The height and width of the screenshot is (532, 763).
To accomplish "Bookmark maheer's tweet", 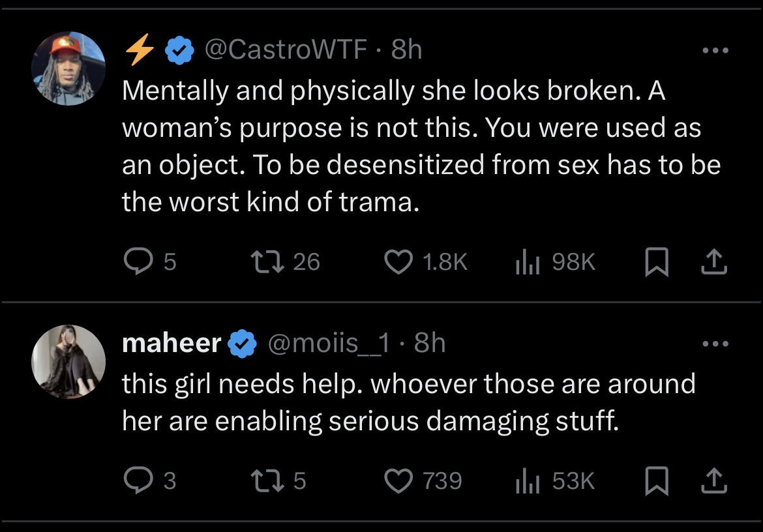I will tap(657, 480).
